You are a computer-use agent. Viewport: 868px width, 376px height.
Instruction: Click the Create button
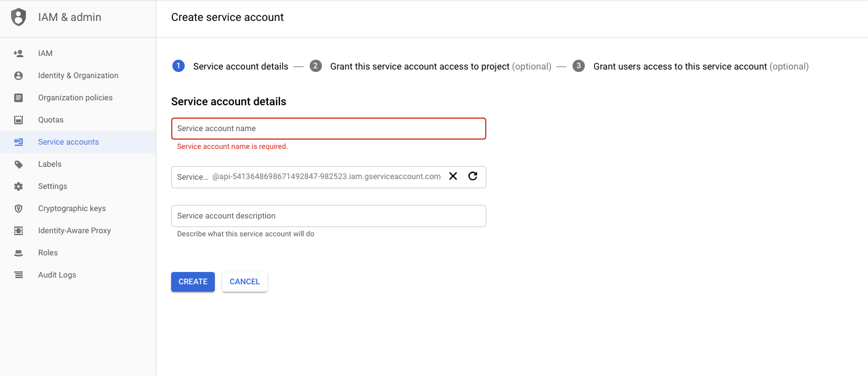click(x=193, y=282)
